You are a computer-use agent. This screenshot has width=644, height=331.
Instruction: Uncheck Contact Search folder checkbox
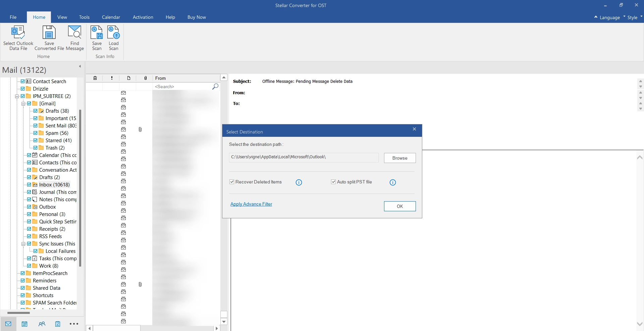pyautogui.click(x=23, y=81)
